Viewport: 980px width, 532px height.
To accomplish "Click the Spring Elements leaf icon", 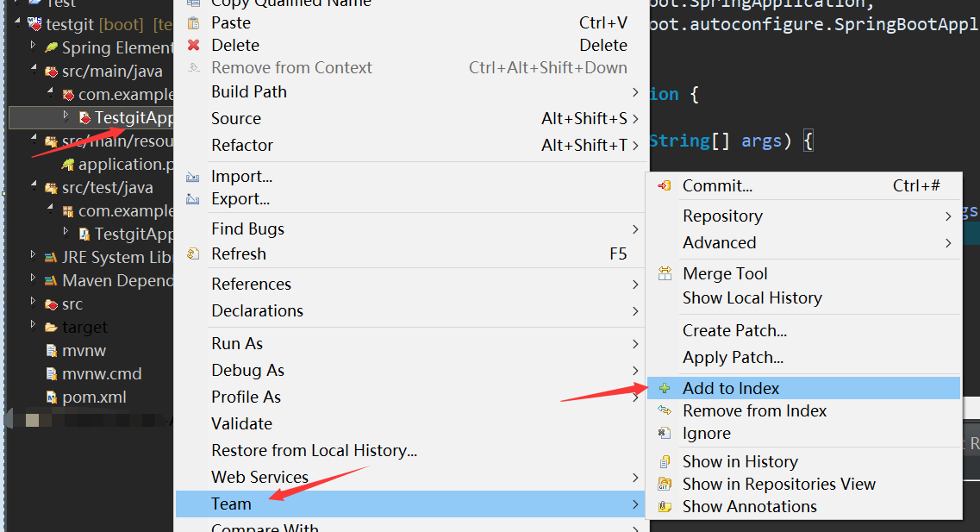I will (x=51, y=47).
